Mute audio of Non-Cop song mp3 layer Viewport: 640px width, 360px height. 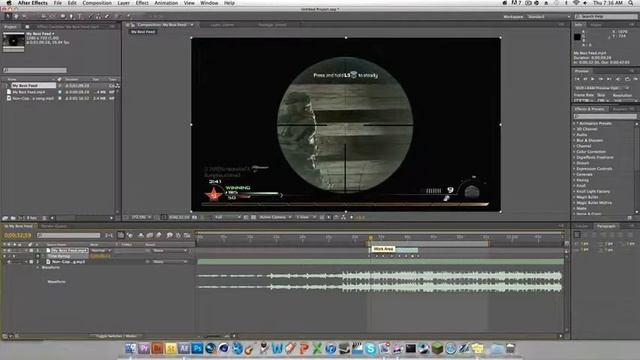click(9, 262)
